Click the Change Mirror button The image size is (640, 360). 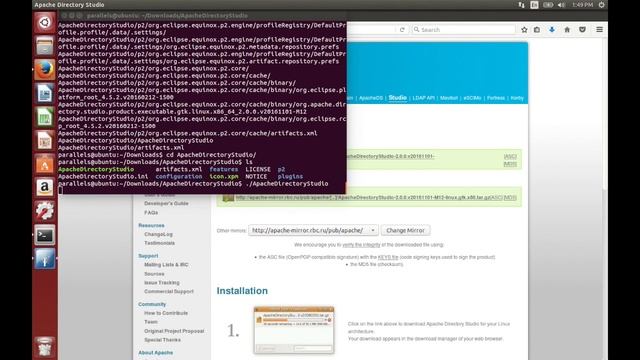click(x=405, y=230)
